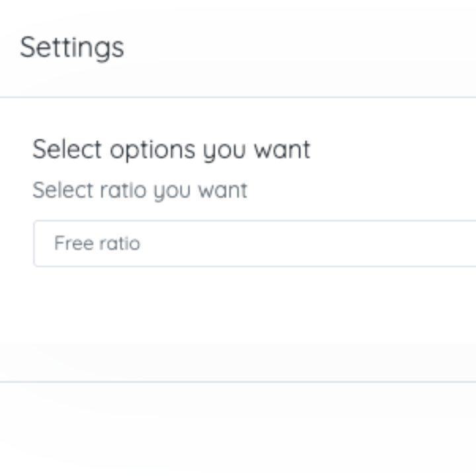
Task: Click empty space right of the Settings title
Action: [297, 48]
